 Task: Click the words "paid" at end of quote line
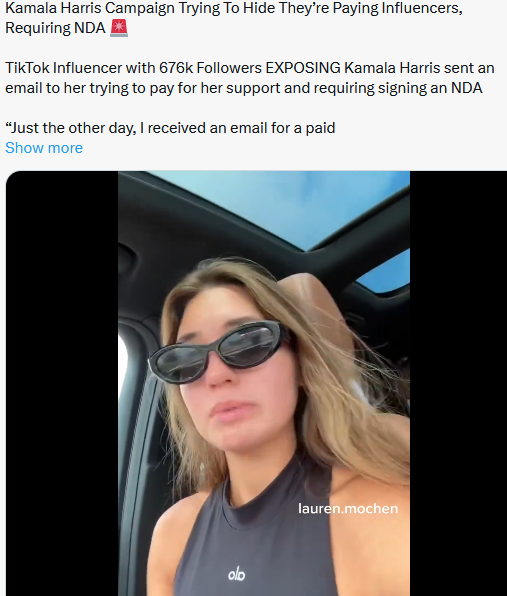coord(320,128)
